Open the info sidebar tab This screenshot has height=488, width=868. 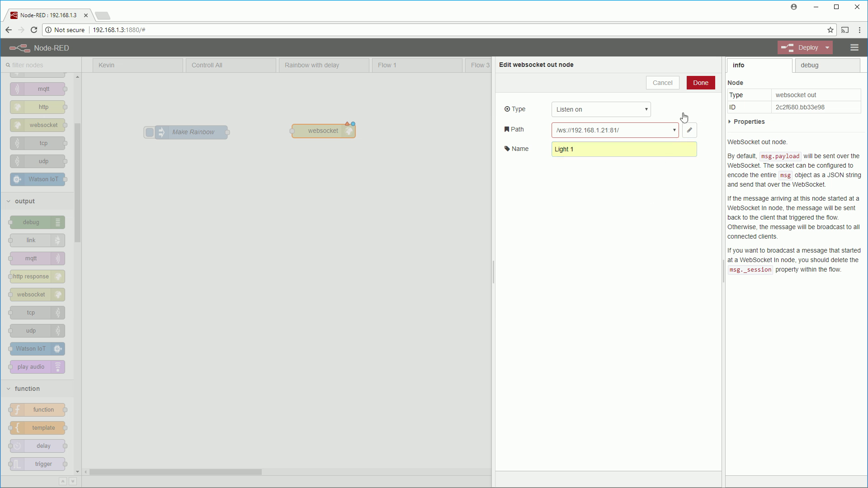[759, 65]
